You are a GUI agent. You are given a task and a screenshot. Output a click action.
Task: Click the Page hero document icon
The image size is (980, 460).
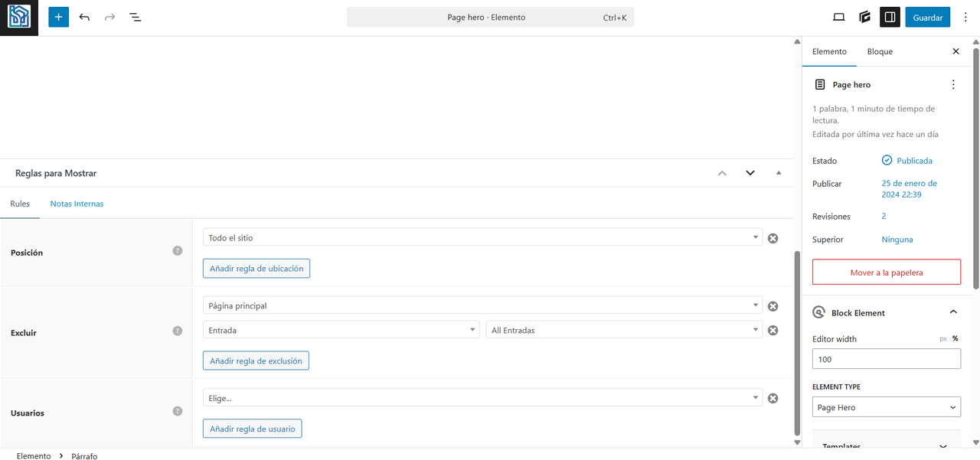[820, 84]
